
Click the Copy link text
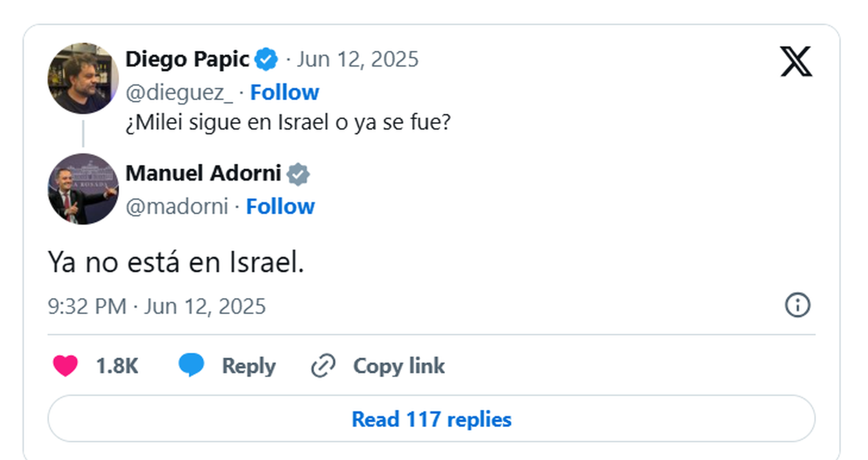(x=399, y=366)
